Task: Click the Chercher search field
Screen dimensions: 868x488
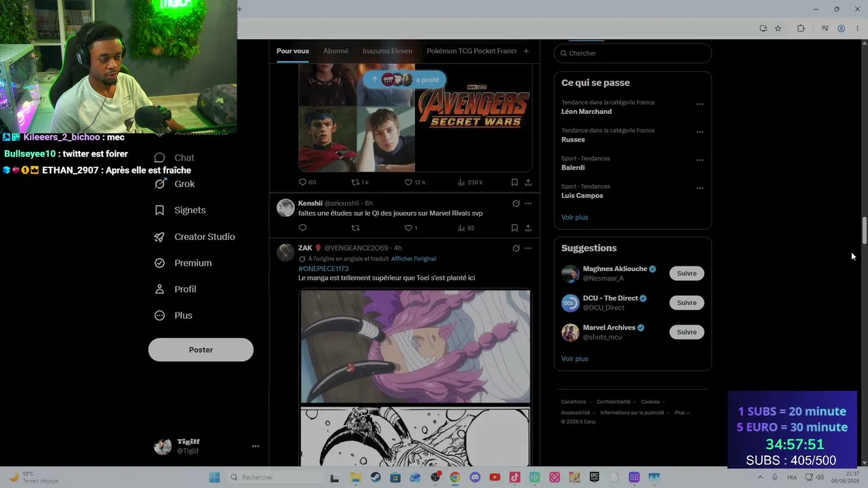Action: point(633,54)
